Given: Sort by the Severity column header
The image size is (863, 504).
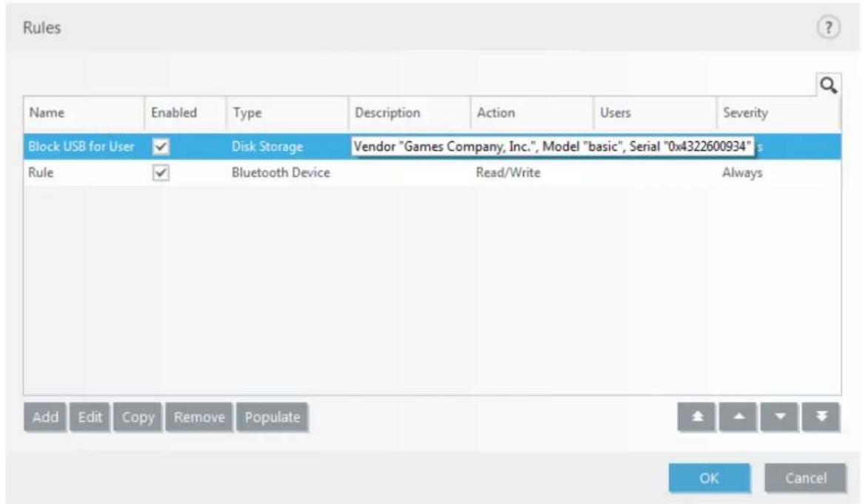Looking at the screenshot, I should pyautogui.click(x=779, y=112).
